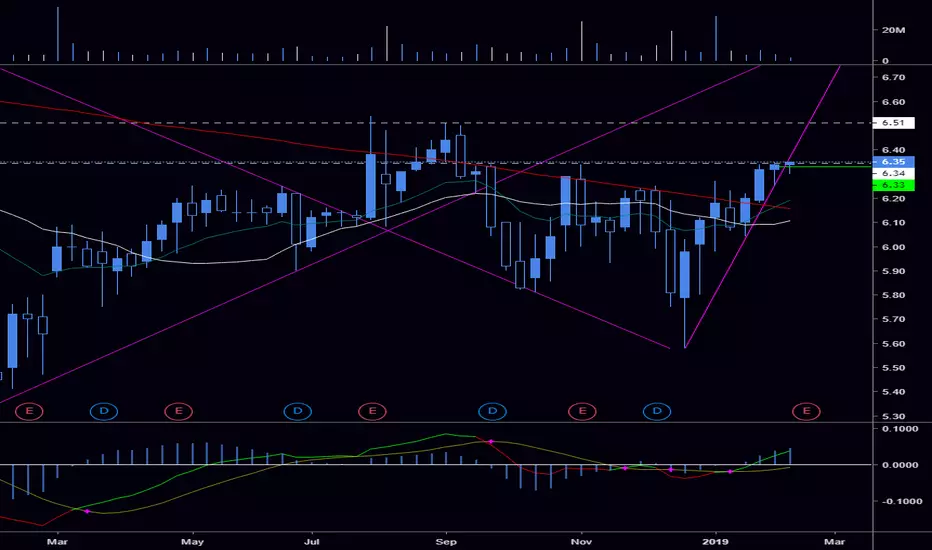This screenshot has height=550, width=932.
Task: Click the 2019 label on the time axis
Action: pos(715,542)
